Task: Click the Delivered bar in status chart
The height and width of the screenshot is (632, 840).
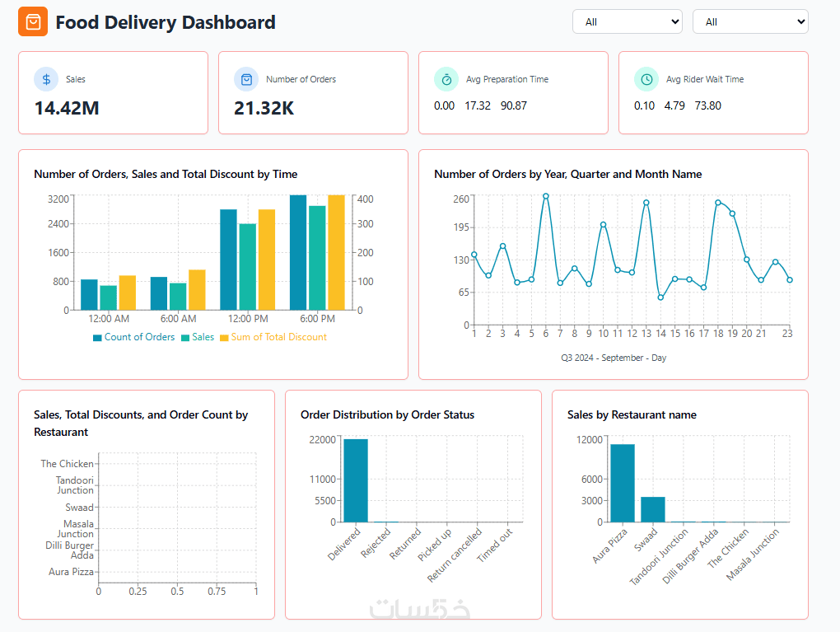Action: [356, 480]
